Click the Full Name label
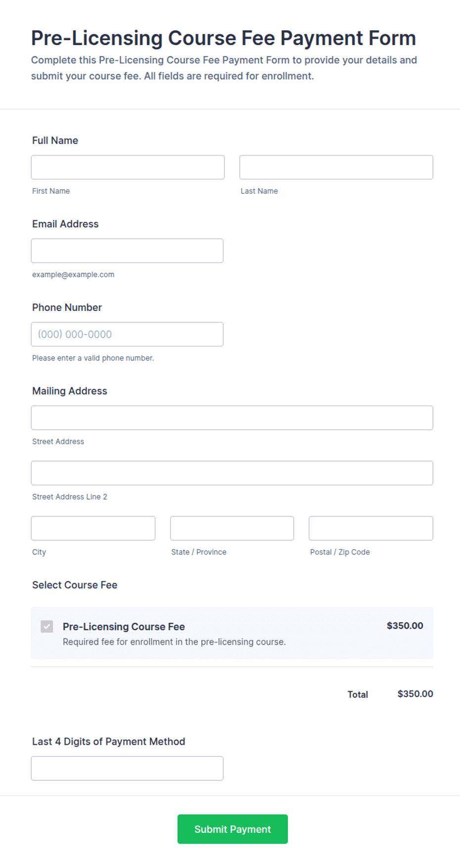Screen dimensions: 460x868 coord(55,140)
